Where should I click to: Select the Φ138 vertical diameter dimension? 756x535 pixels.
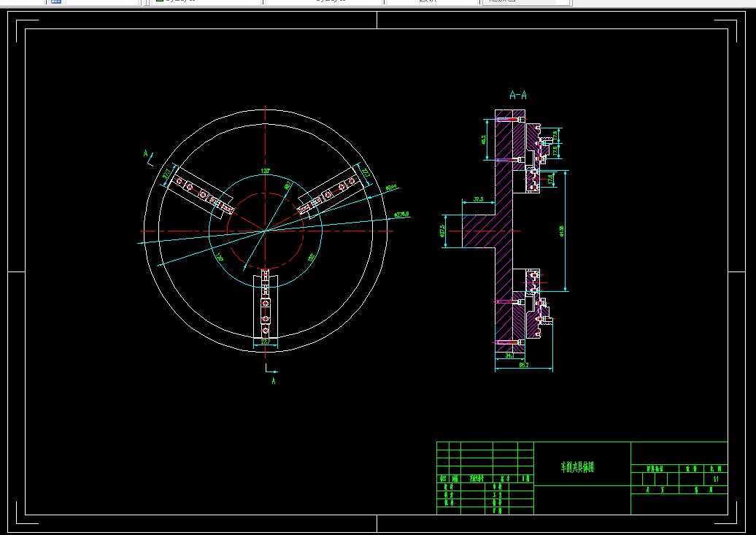tap(562, 231)
